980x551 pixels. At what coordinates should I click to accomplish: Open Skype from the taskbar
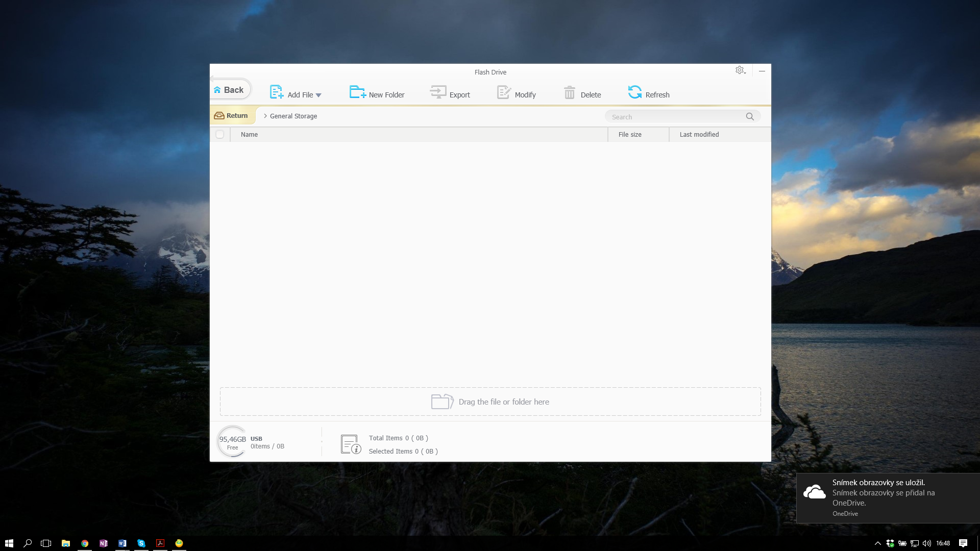141,543
